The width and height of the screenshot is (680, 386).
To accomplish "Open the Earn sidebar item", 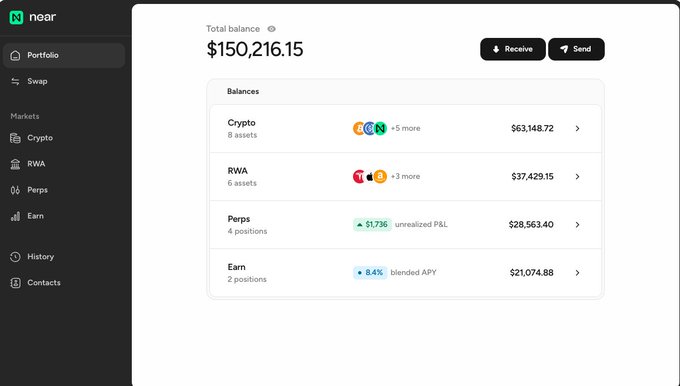I will pyautogui.click(x=64, y=216).
